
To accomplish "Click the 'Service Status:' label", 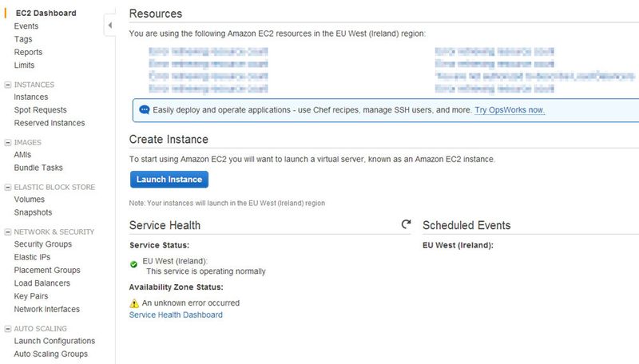I will [159, 245].
